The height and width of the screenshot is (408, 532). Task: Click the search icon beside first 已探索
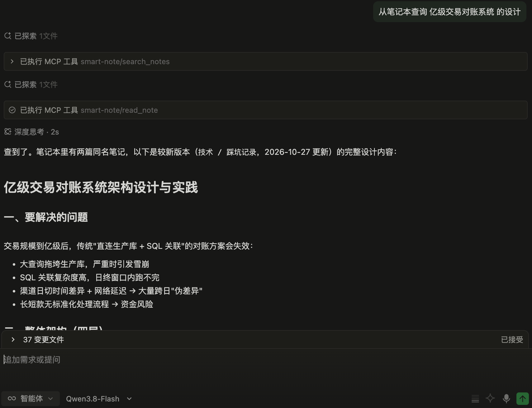pyautogui.click(x=8, y=36)
